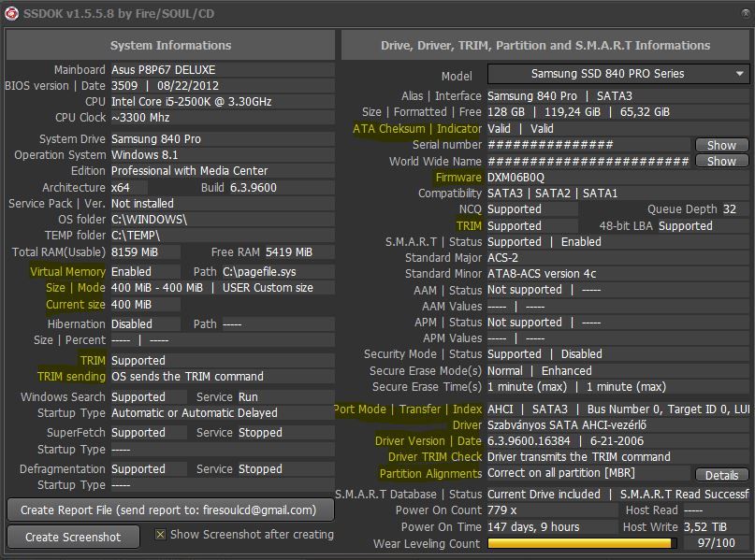Select CPU value Intel Core i5-2500K
The width and height of the screenshot is (755, 560).
191,102
